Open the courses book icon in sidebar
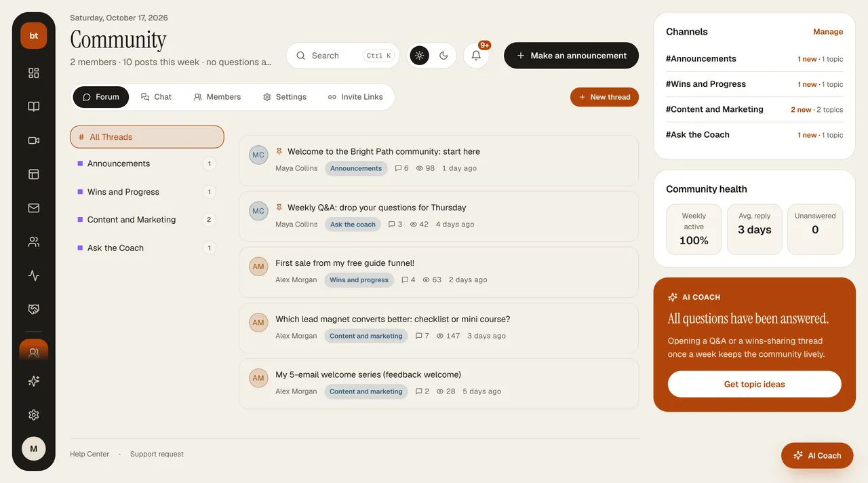Image resolution: width=868 pixels, height=483 pixels. coord(33,107)
